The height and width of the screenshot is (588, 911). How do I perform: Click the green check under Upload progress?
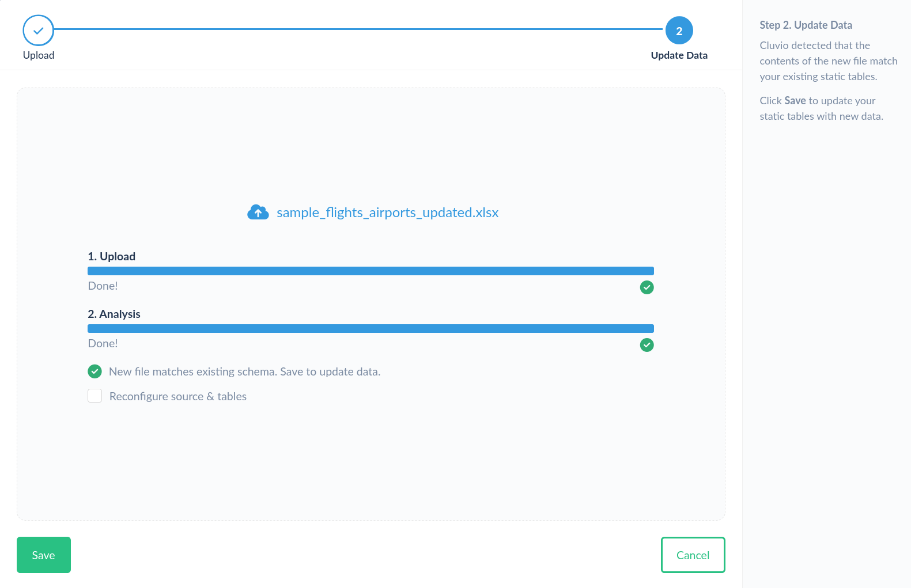click(x=647, y=287)
